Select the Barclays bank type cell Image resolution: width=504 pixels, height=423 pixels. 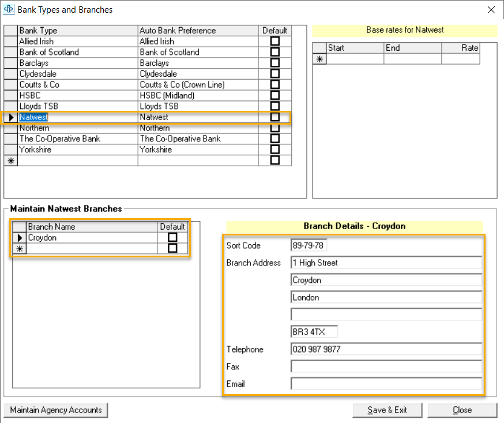coord(78,63)
